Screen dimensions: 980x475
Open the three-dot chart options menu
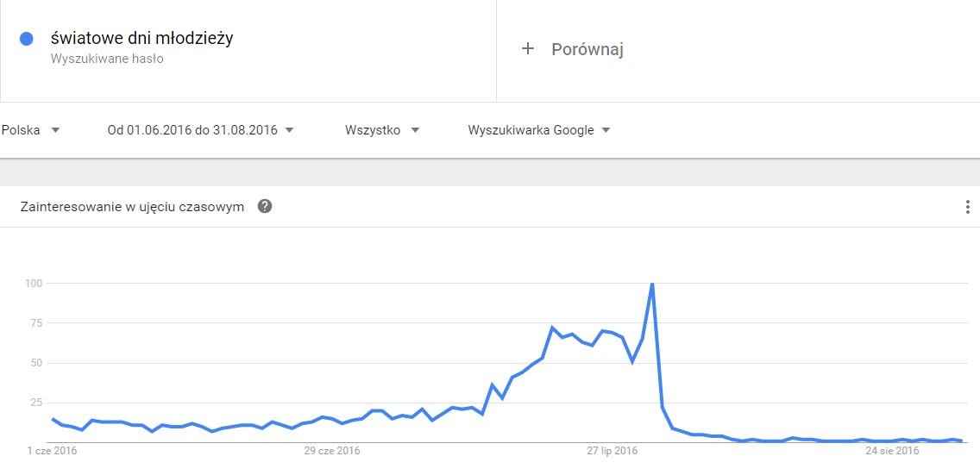click(968, 207)
